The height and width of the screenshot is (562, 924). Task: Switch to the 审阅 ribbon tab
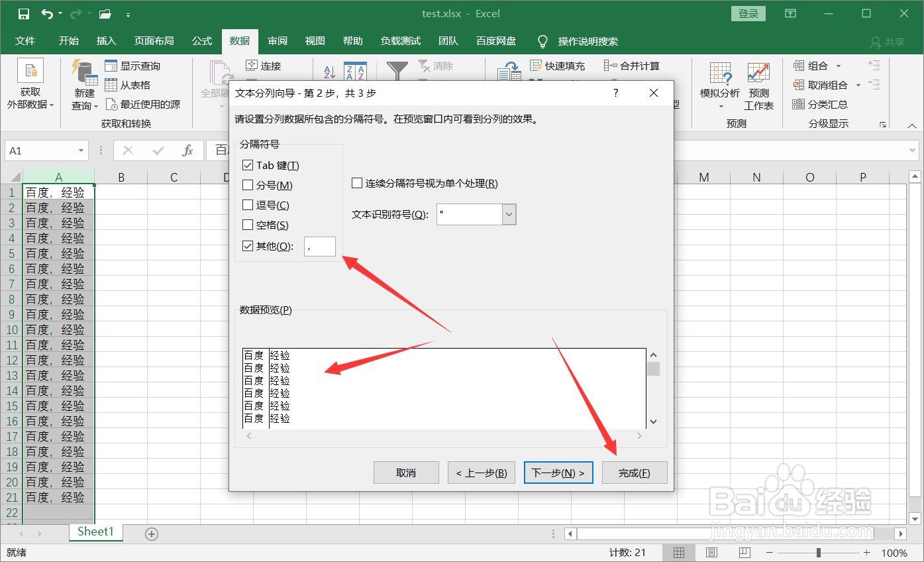point(278,40)
